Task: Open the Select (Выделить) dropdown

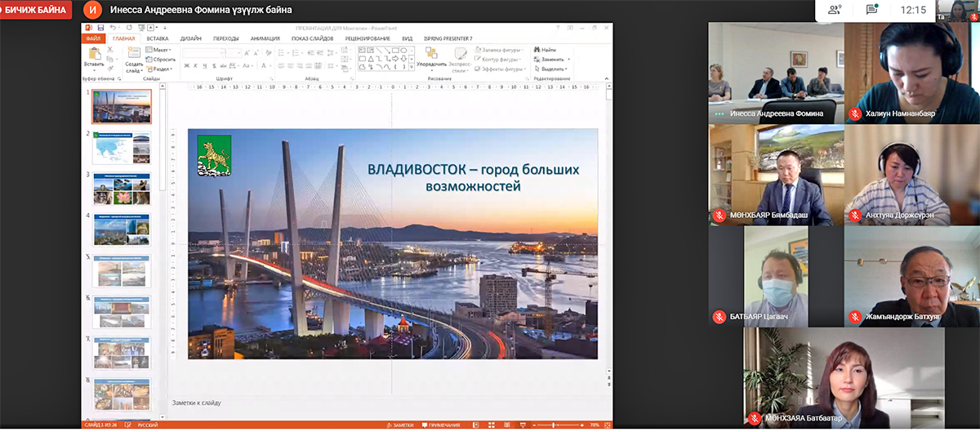Action: (552, 69)
